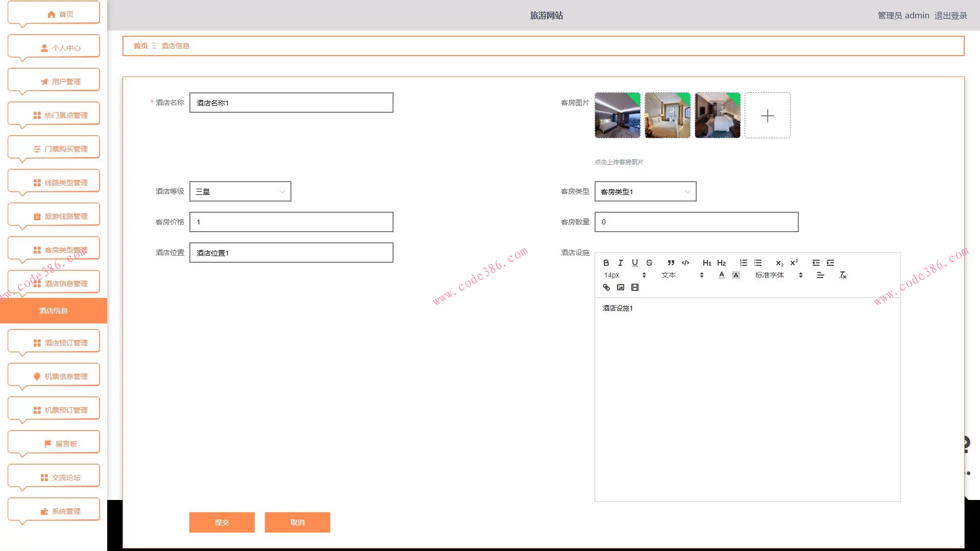The width and height of the screenshot is (980, 551).
Task: Apply superscript formatting
Action: point(794,263)
